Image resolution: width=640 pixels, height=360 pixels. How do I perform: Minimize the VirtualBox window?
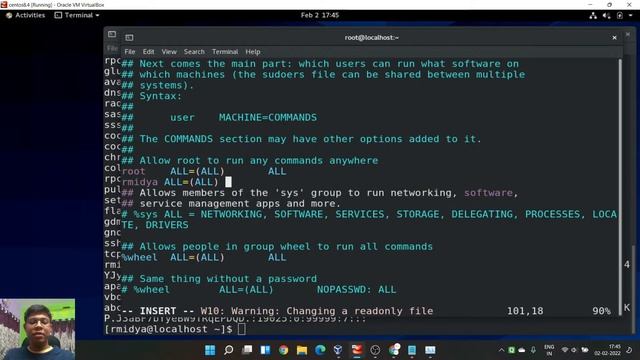(590, 4)
